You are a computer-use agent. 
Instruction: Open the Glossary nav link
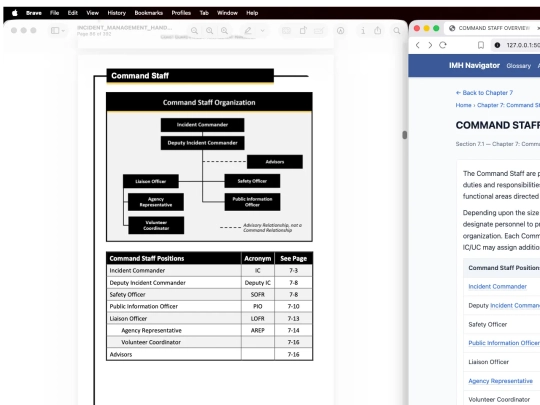click(518, 66)
